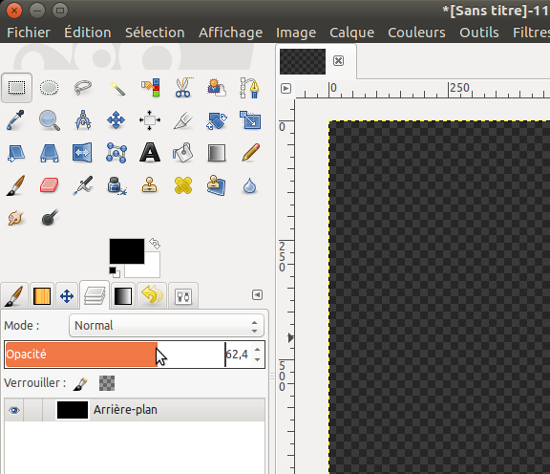This screenshot has height=474, width=550.
Task: Increase opacity with the up arrow
Action: (257, 349)
